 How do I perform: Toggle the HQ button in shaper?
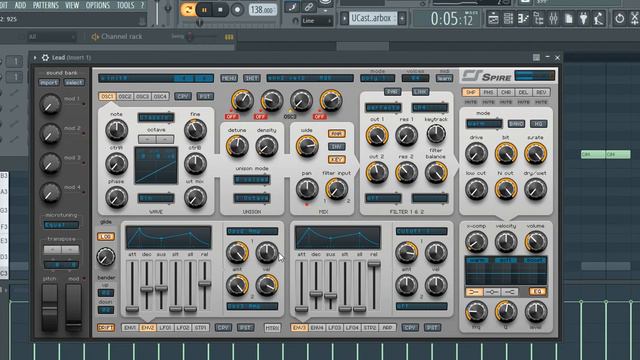click(x=538, y=124)
